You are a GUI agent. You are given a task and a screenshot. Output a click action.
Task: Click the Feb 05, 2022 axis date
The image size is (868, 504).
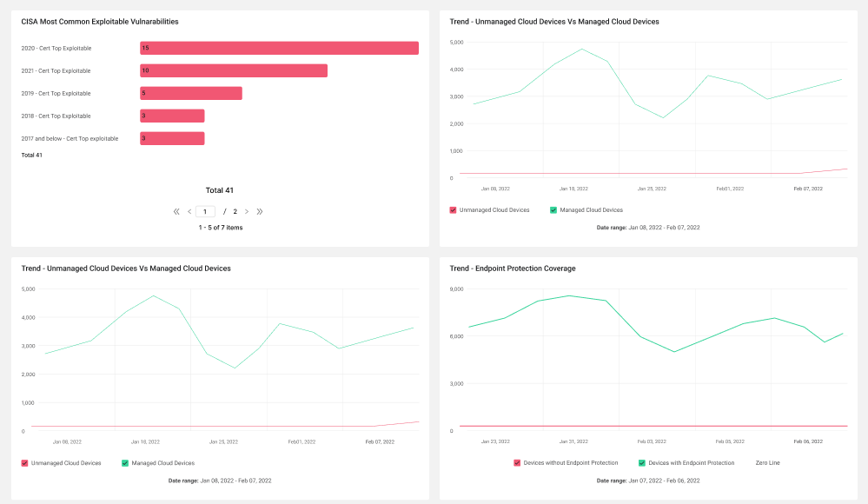pos(730,442)
